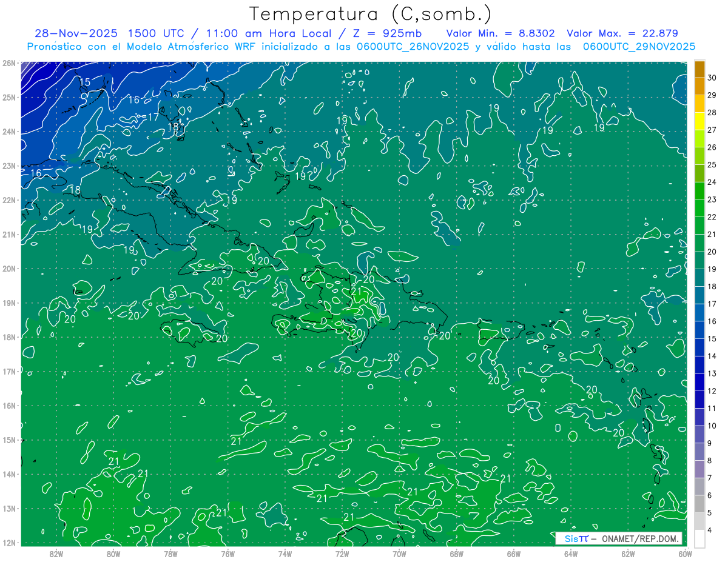Click the '12' label on the color scale
This screenshot has width=728, height=562.
point(712,391)
